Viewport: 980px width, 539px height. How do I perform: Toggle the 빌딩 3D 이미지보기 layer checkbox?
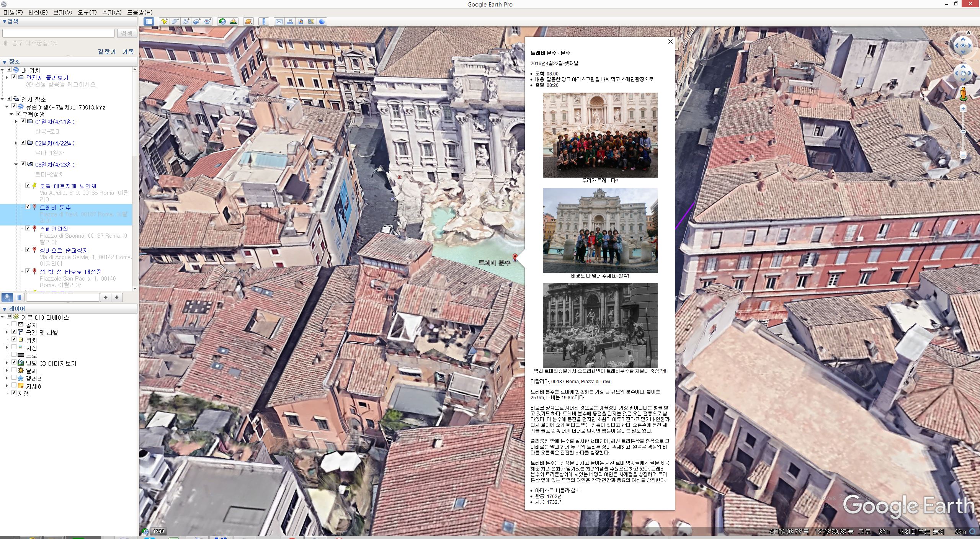click(14, 363)
